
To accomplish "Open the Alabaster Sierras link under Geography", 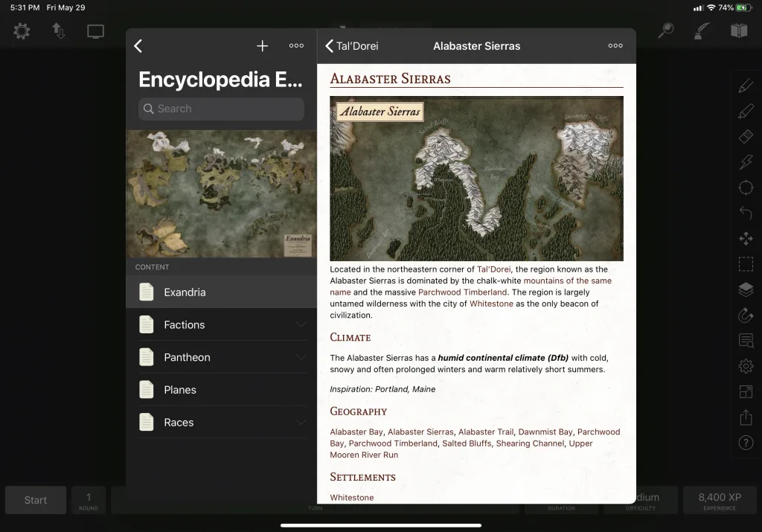I will (420, 432).
